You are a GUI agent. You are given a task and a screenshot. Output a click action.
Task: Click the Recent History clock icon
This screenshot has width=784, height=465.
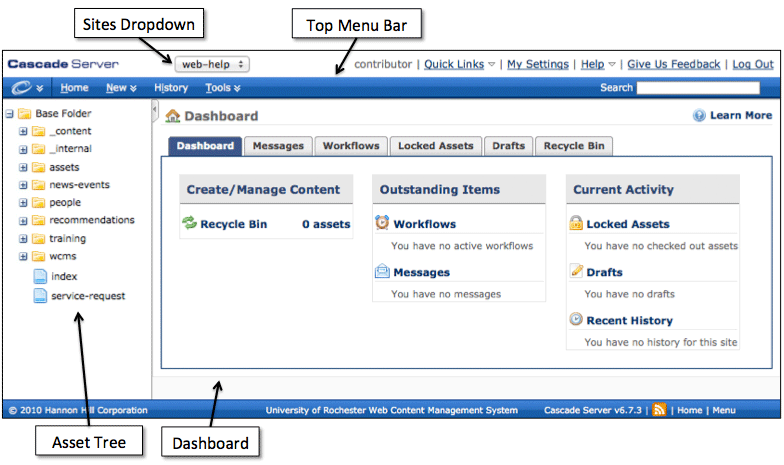(x=576, y=318)
